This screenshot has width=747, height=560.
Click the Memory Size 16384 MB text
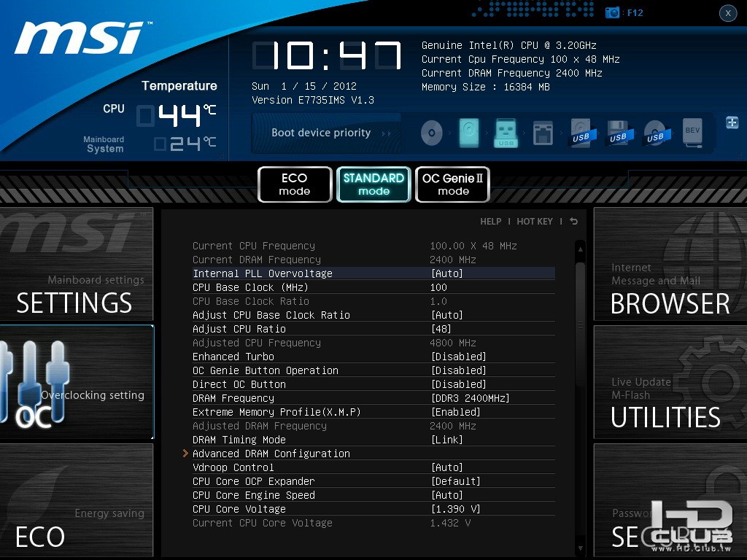(485, 87)
